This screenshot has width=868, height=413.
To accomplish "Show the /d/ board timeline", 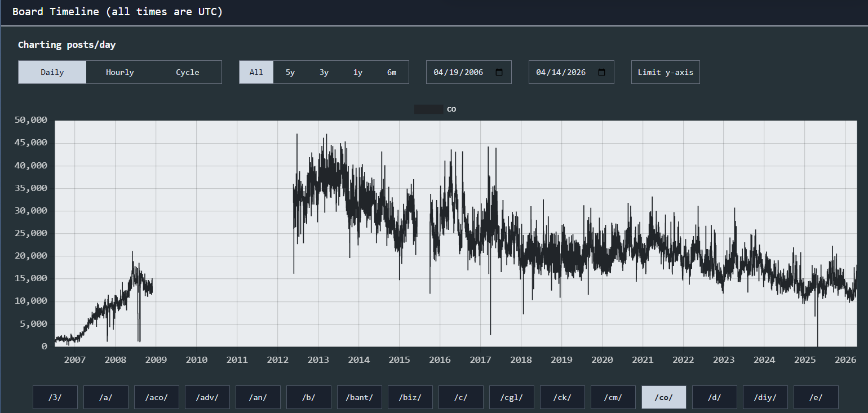I will (715, 397).
